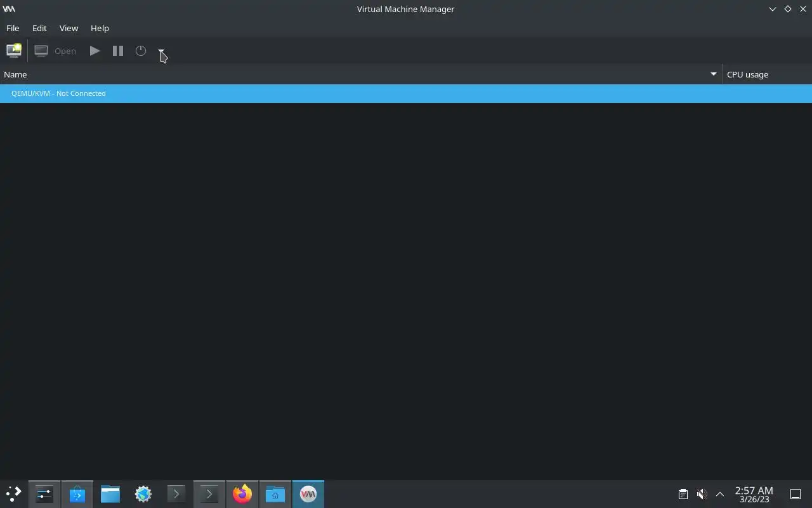Open second Konsole terminal in taskbar

click(x=209, y=494)
